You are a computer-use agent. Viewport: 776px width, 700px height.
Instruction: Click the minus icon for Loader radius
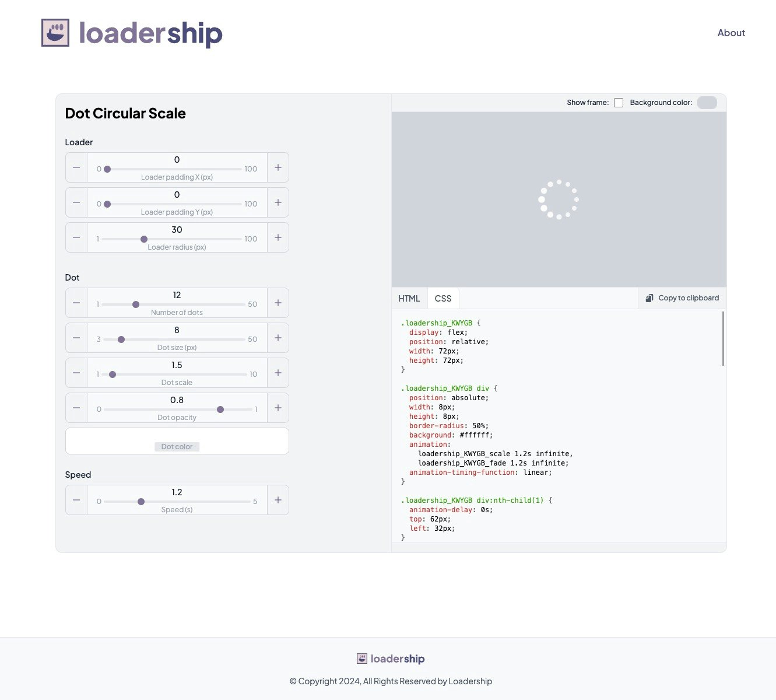point(76,237)
